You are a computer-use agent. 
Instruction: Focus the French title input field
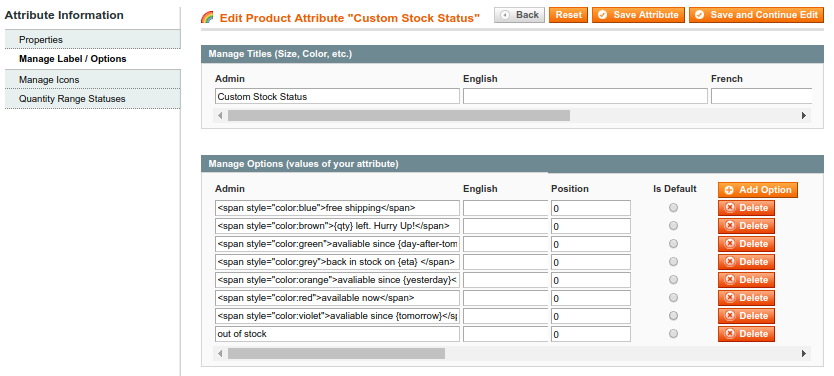tap(762, 96)
